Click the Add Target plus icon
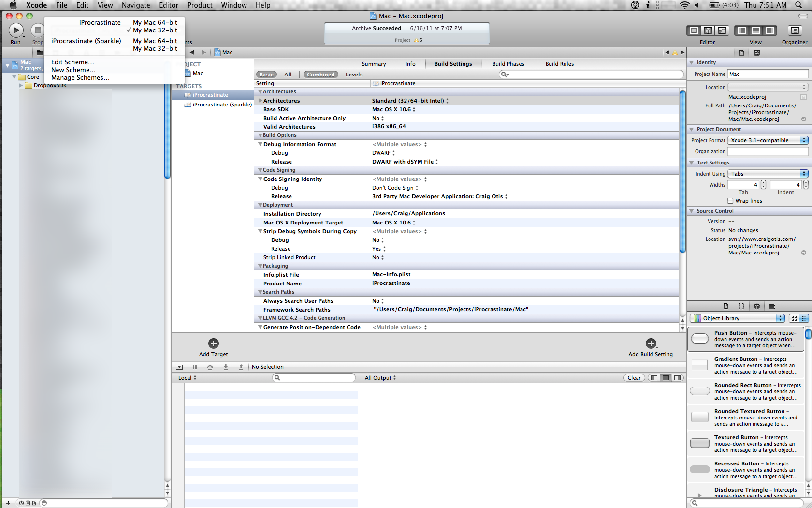The height and width of the screenshot is (508, 812). (214, 344)
